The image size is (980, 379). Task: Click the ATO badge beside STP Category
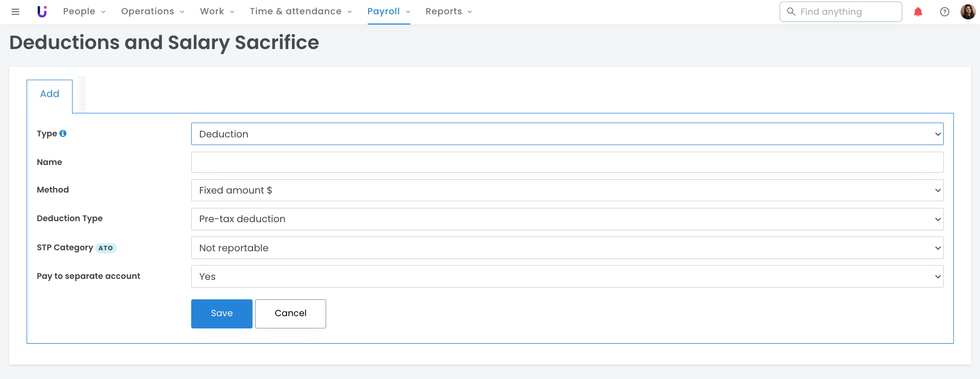coord(105,248)
